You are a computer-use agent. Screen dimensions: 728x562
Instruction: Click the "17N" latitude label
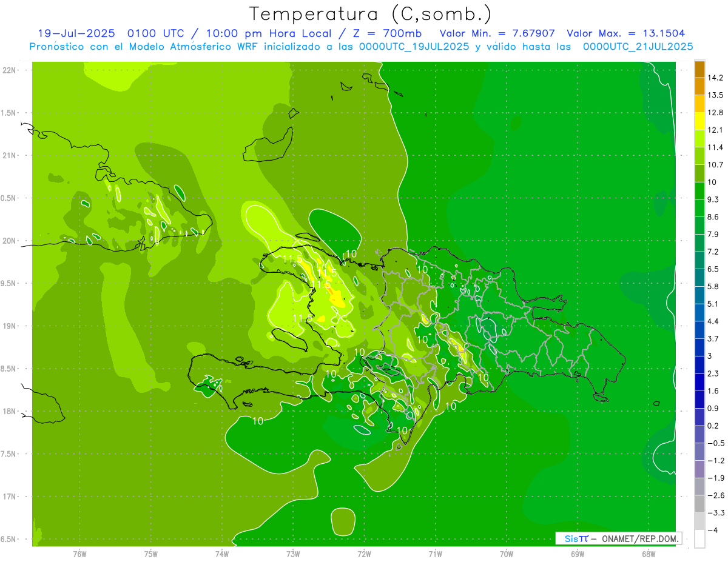[8, 497]
